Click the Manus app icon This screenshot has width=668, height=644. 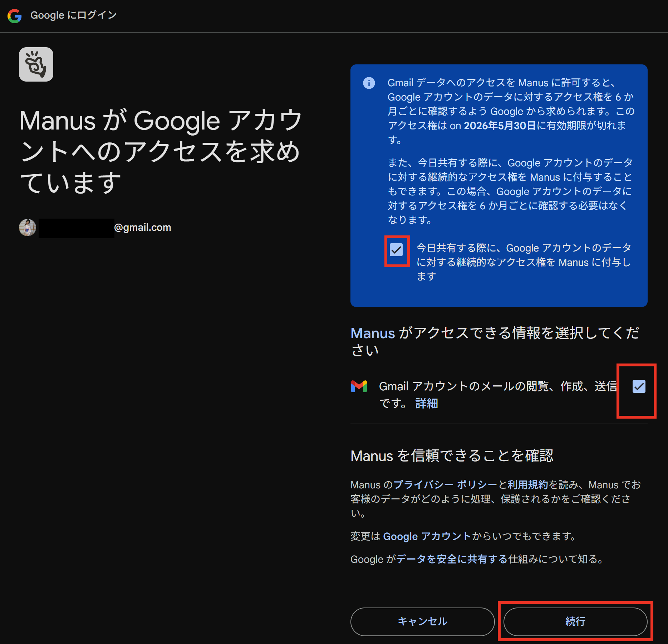point(36,64)
